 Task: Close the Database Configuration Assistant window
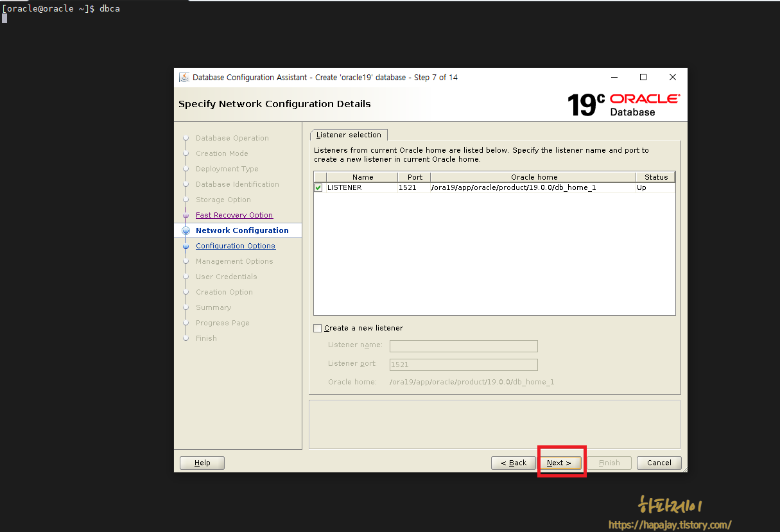coord(673,77)
